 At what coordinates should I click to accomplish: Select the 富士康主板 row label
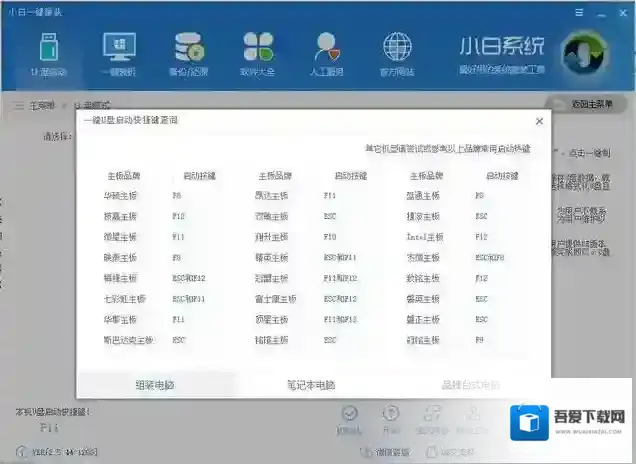point(275,299)
